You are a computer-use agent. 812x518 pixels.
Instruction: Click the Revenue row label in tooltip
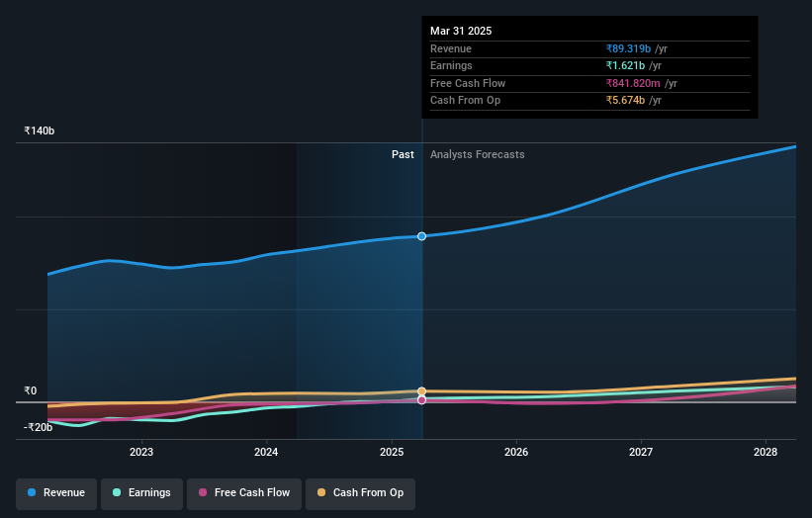click(451, 48)
